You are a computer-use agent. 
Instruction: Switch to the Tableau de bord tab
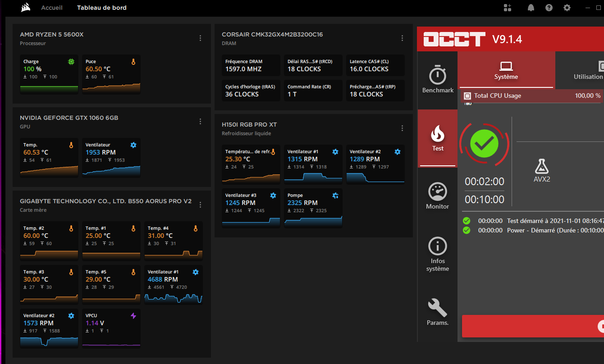click(102, 8)
